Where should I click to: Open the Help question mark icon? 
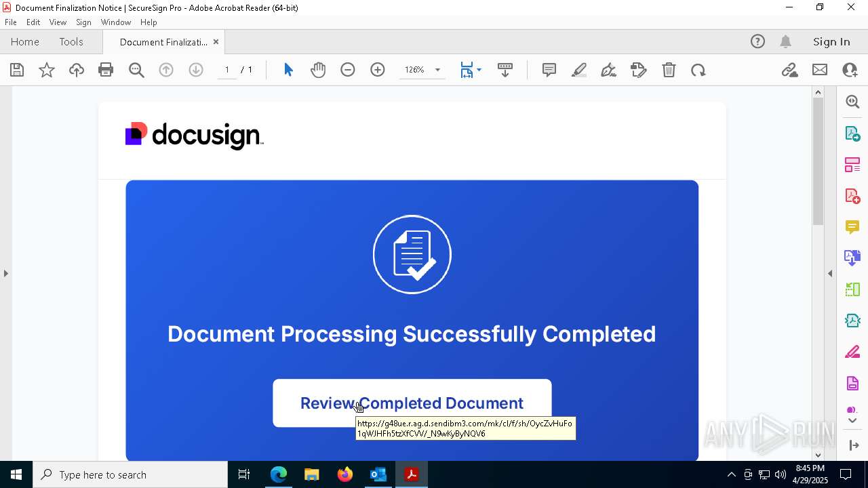click(x=757, y=42)
